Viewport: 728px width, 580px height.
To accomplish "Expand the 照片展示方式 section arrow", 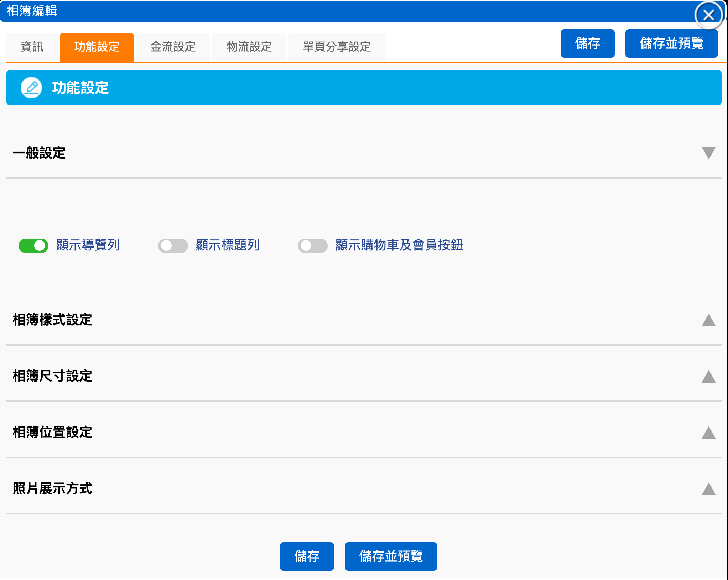I will [709, 488].
